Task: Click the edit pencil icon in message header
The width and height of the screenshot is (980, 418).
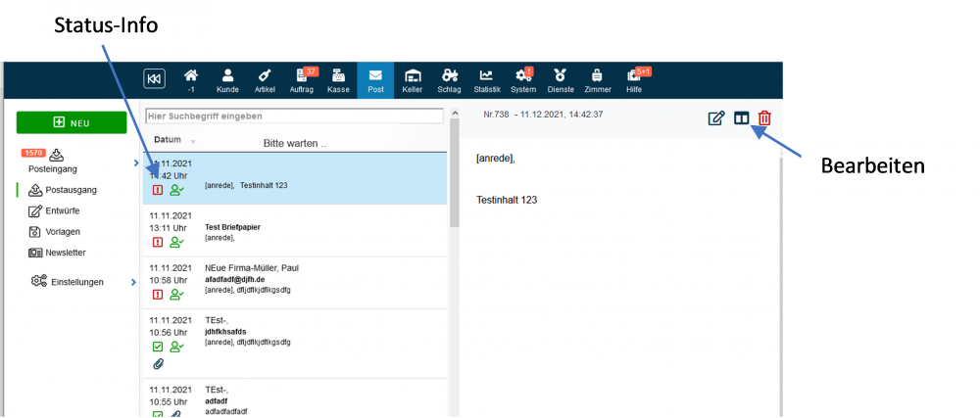Action: click(x=716, y=118)
